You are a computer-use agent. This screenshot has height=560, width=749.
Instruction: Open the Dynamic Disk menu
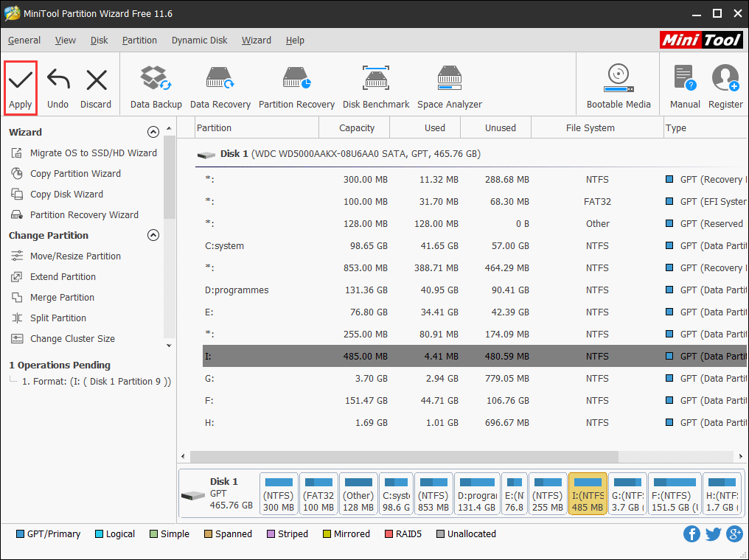click(x=199, y=41)
